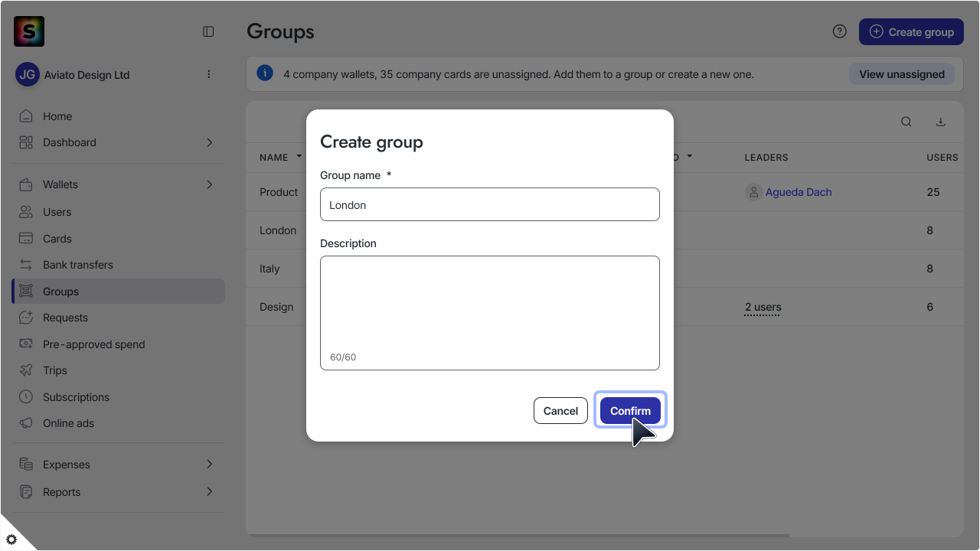Go to the Users page
Screen dimensions: 980x551
pyautogui.click(x=119, y=212)
